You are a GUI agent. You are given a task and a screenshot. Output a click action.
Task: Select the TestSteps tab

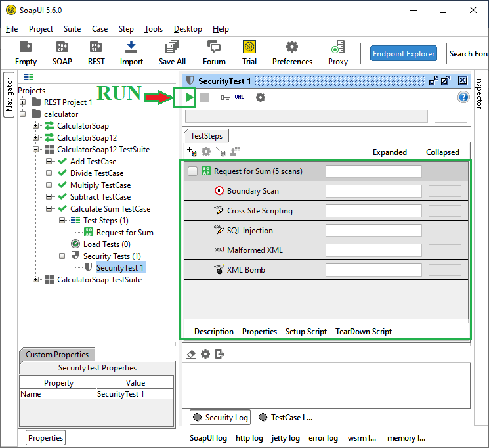pos(207,136)
